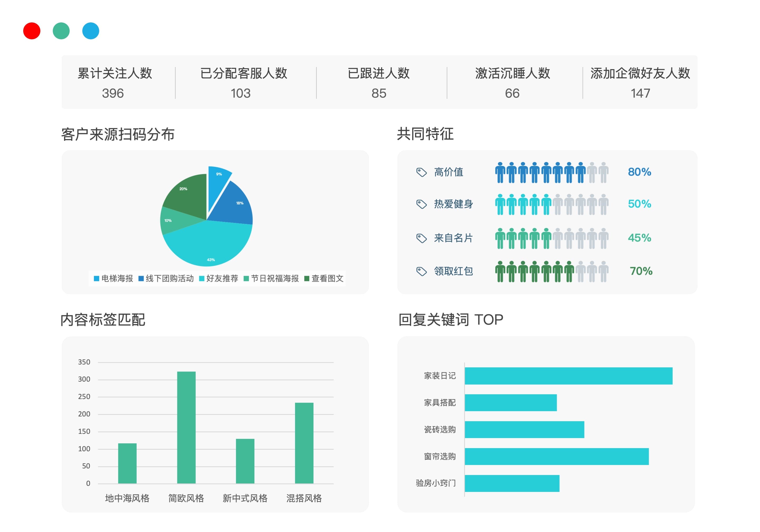Click the 添加企微好友人数 value 147

pyautogui.click(x=640, y=93)
